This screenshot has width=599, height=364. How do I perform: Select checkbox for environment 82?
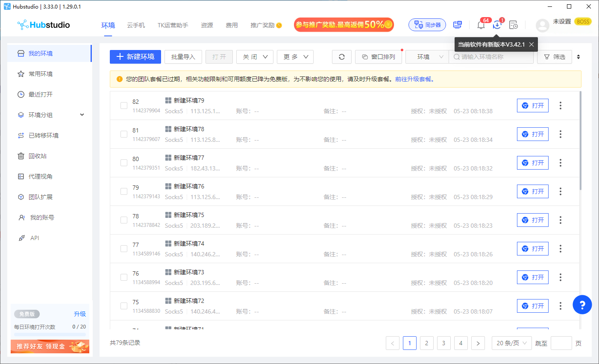click(124, 106)
